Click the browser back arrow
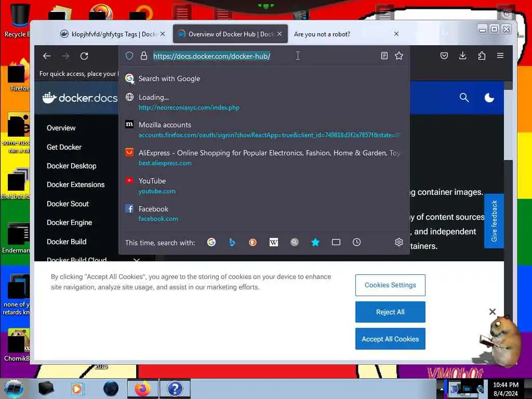Image resolution: width=532 pixels, height=399 pixels. (47, 56)
